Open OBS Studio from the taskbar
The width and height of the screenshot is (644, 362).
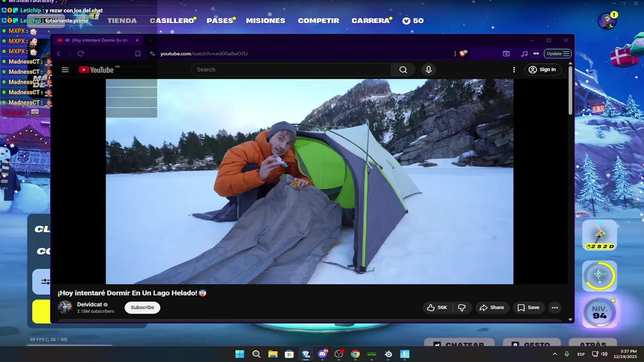pyautogui.click(x=339, y=354)
